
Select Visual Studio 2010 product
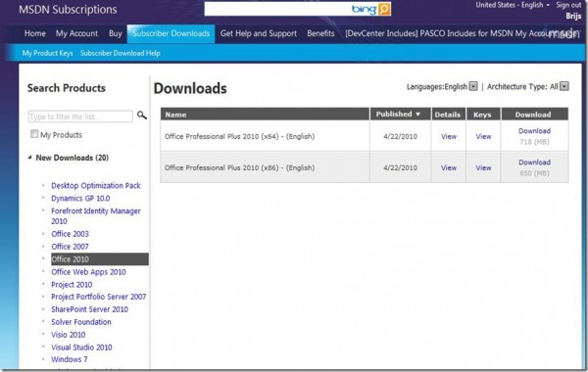(x=81, y=348)
